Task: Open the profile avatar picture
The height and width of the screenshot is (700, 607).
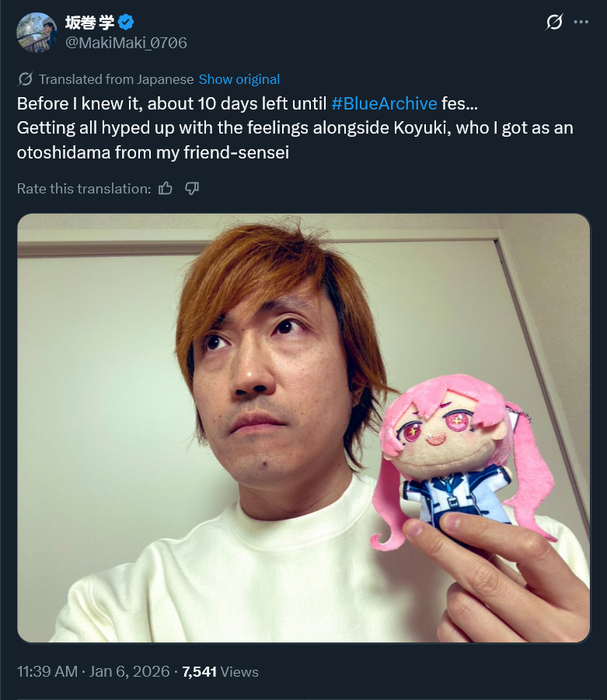Action: 37,32
